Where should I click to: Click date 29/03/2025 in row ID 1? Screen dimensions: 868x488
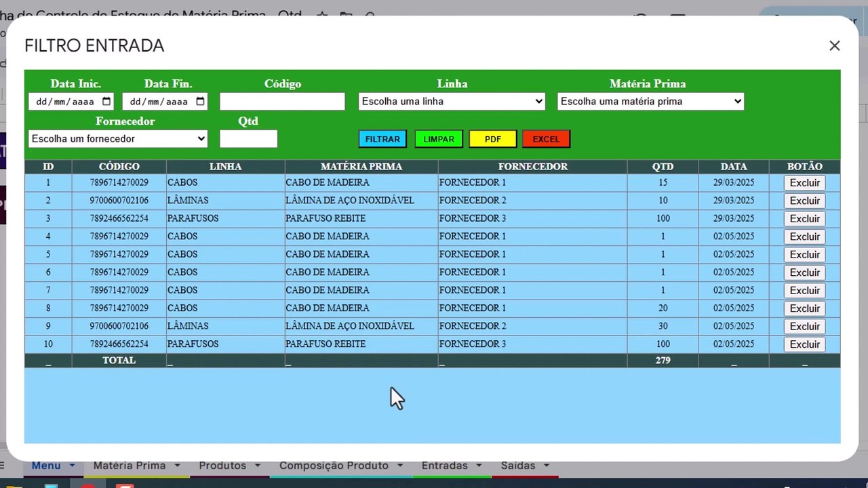734,183
